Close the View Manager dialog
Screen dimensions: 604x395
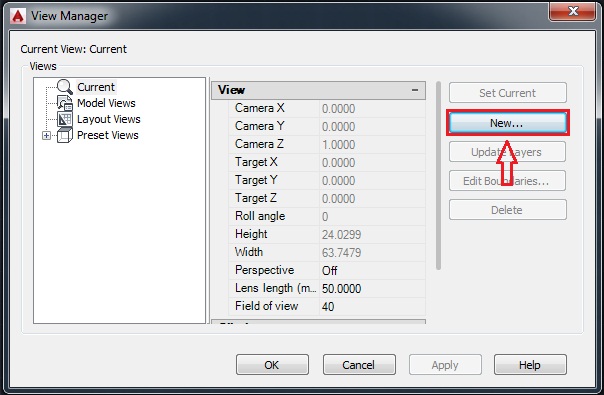click(573, 11)
